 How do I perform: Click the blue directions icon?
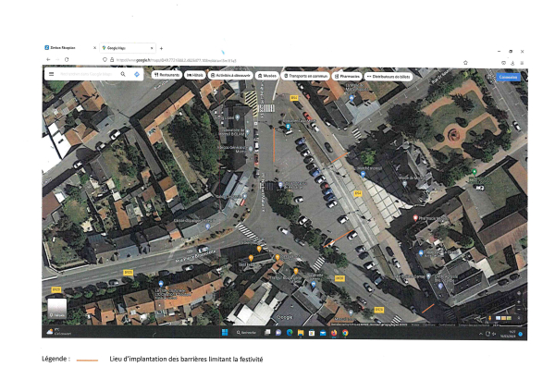click(136, 74)
